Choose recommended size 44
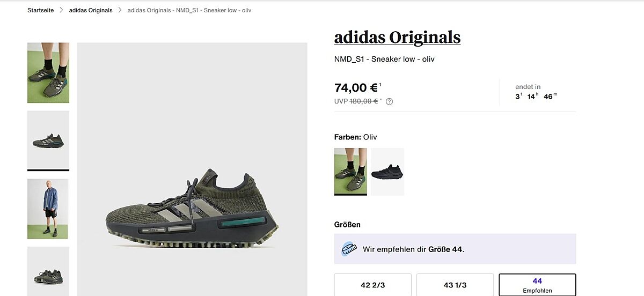Screen dimensions: 644x296 [537, 285]
